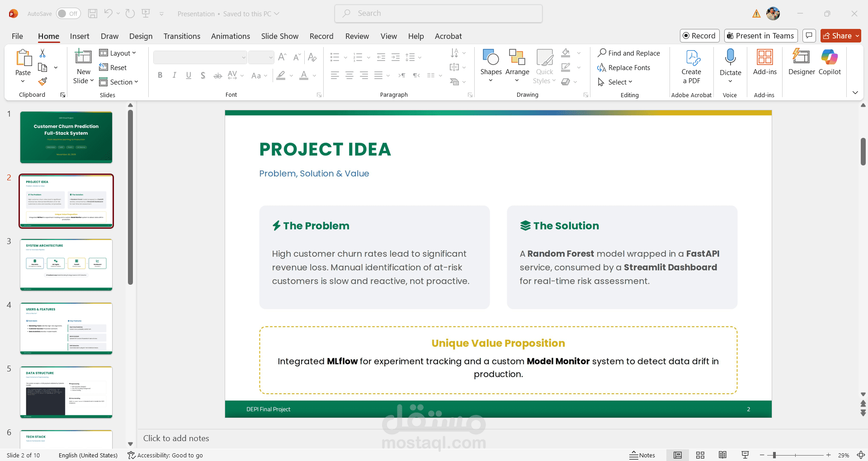The image size is (868, 461).
Task: Toggle strikethrough formatting
Action: 218,75
